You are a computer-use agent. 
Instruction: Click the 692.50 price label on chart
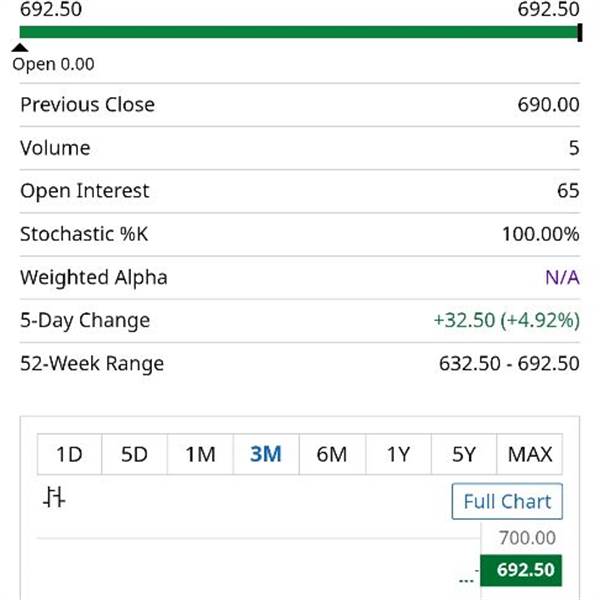521,570
